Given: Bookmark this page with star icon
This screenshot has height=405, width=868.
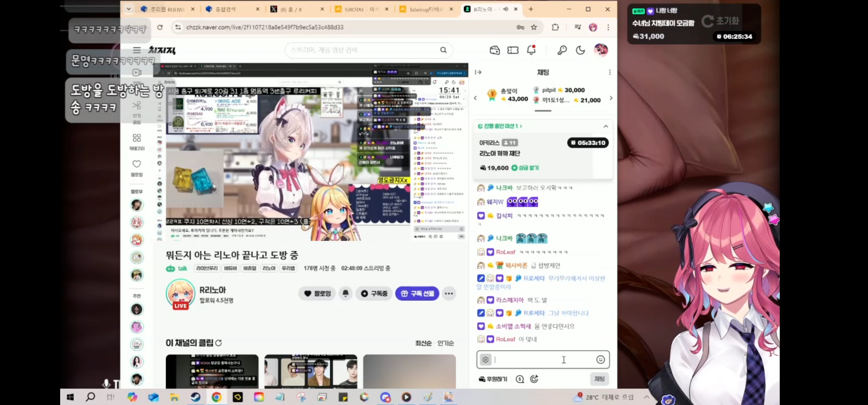Looking at the screenshot, I should tap(534, 27).
